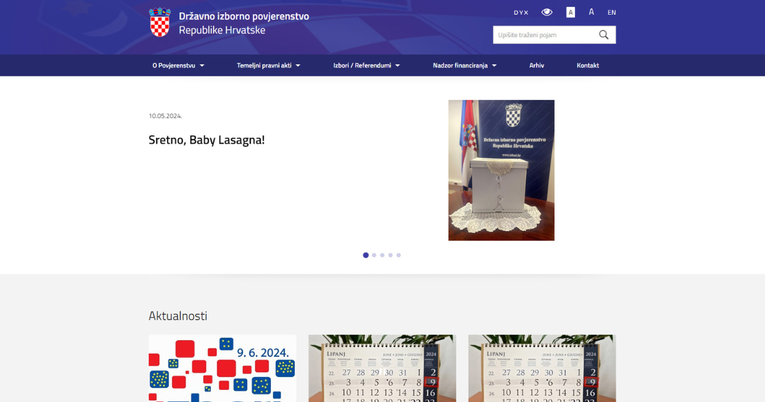
Task: Select the third carousel dot
Action: pyautogui.click(x=382, y=255)
